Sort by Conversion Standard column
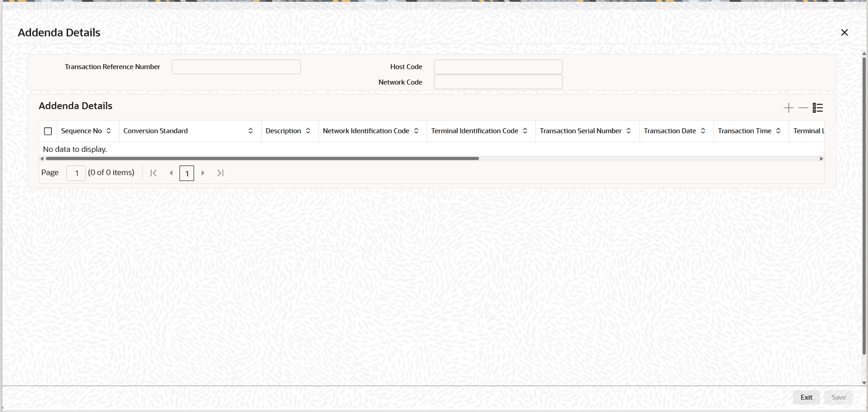868x412 pixels. click(250, 131)
